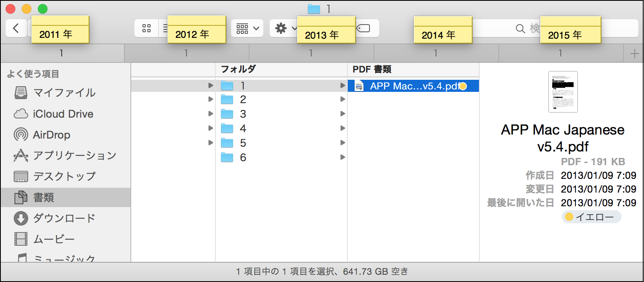Open ダウンロード in the sidebar
Viewport: 644px width, 282px height.
tap(66, 218)
